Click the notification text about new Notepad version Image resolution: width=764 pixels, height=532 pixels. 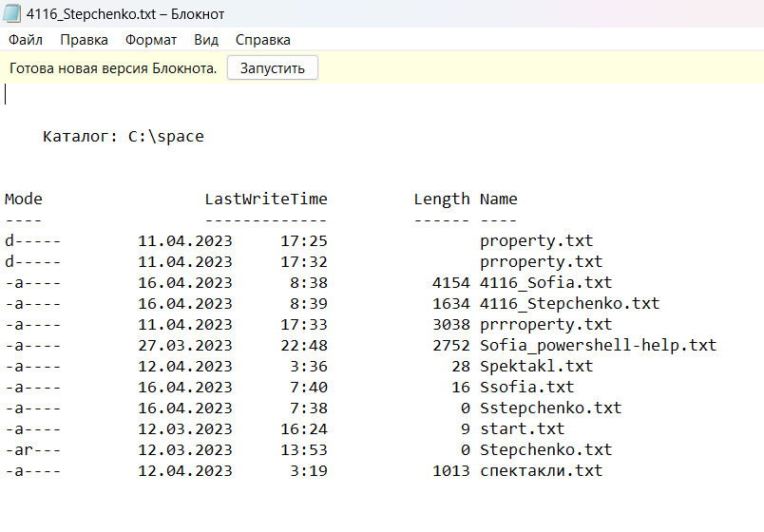(x=113, y=68)
